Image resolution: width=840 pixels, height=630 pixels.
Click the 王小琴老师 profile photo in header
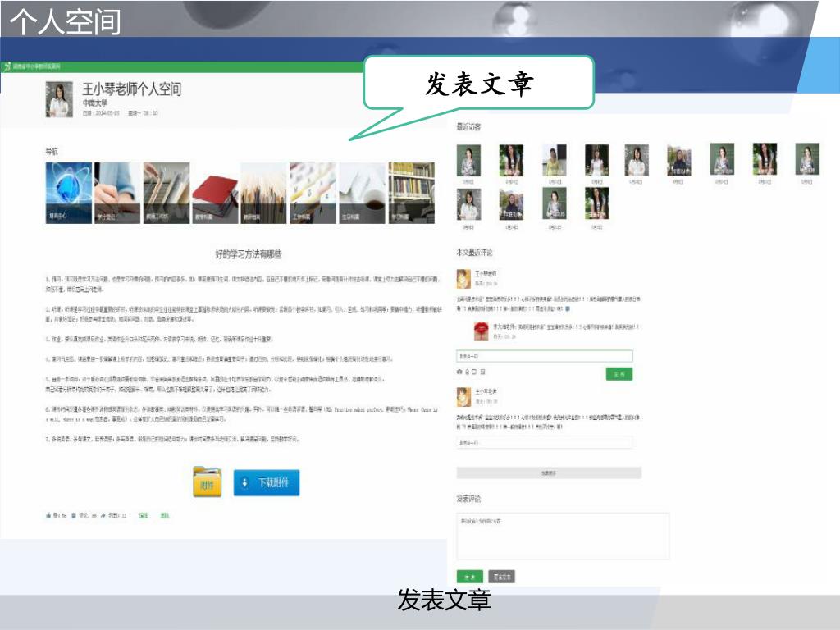coord(59,99)
